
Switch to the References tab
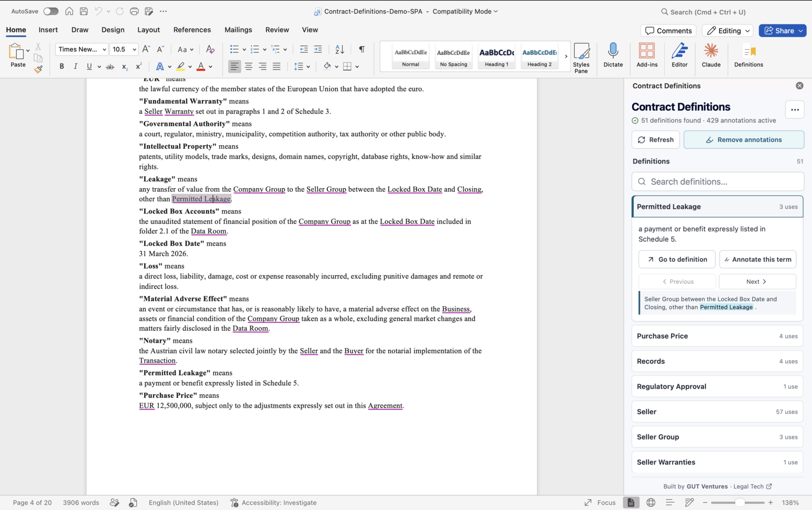[192, 30]
